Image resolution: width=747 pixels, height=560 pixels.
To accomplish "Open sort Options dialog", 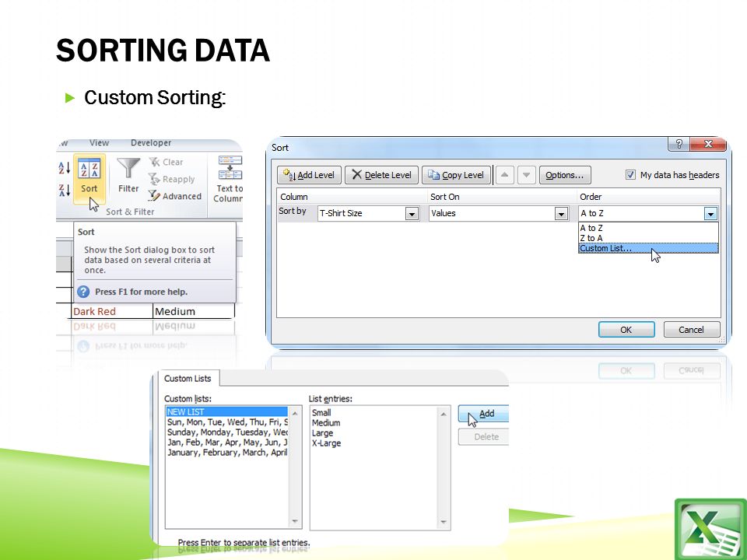I will click(565, 175).
